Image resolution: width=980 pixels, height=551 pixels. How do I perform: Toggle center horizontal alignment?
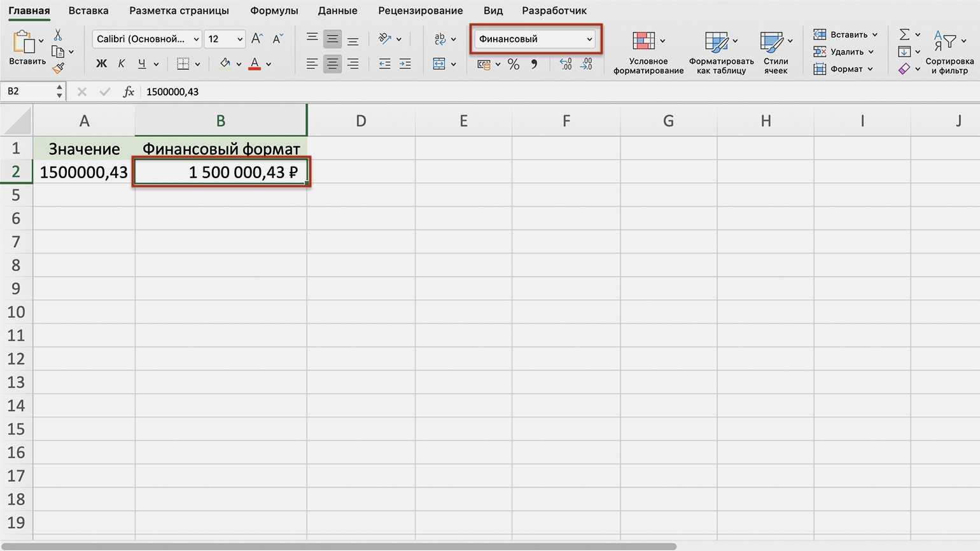(x=332, y=64)
